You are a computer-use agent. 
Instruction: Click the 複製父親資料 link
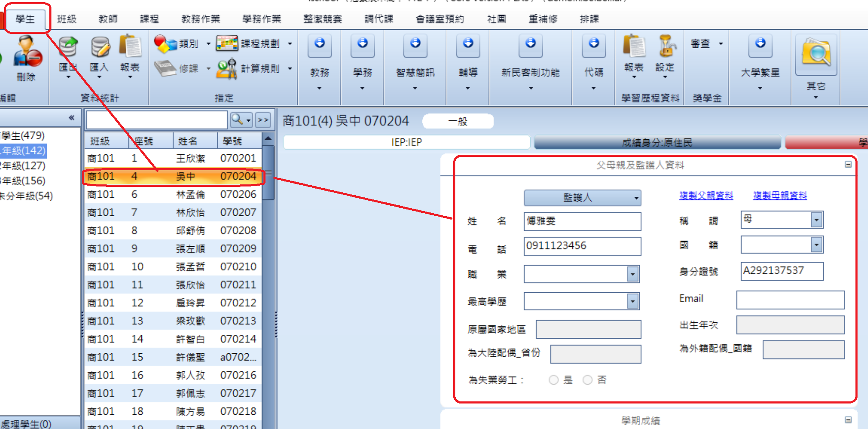tap(706, 195)
